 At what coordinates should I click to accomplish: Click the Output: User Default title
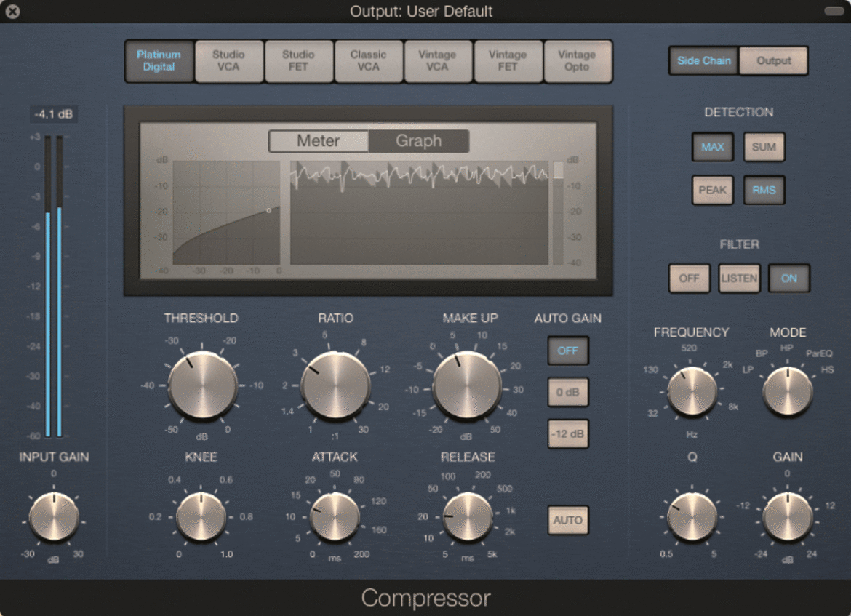421,12
